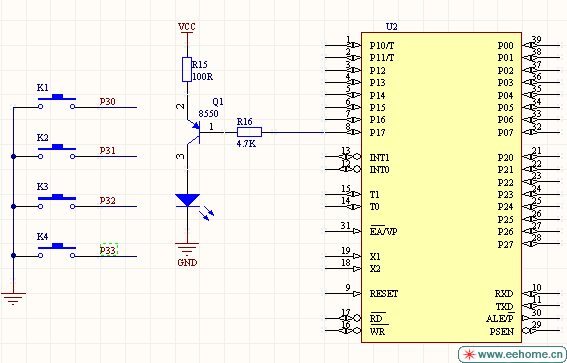Image resolution: width=567 pixels, height=363 pixels.
Task: Select the highlighted P33 net label
Action: pos(109,250)
